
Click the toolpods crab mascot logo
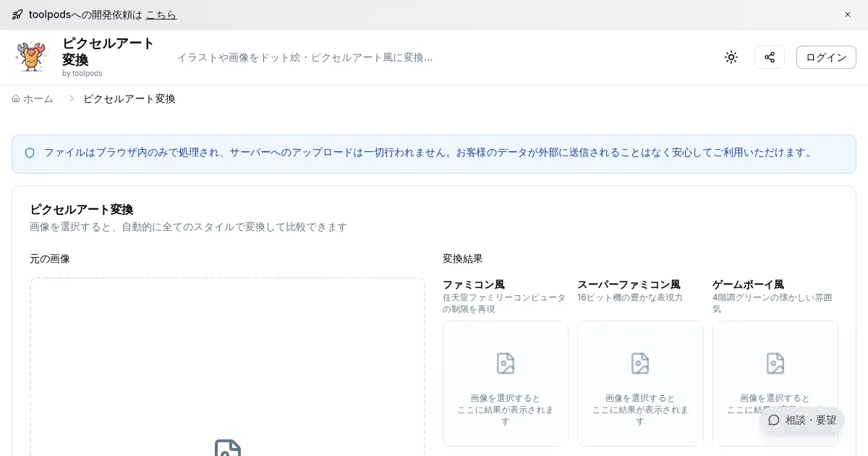[x=31, y=57]
